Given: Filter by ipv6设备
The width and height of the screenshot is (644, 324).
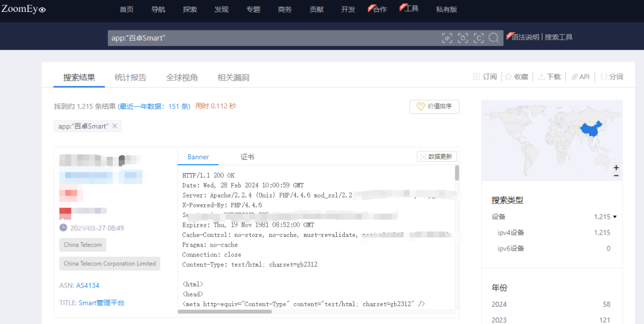Looking at the screenshot, I should click(x=510, y=248).
